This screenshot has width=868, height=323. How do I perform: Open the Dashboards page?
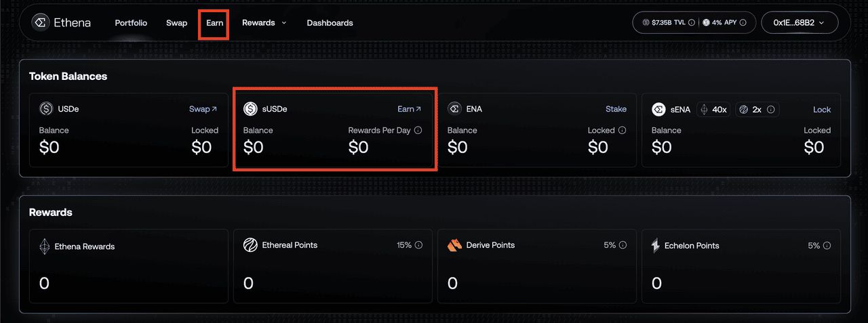(330, 23)
